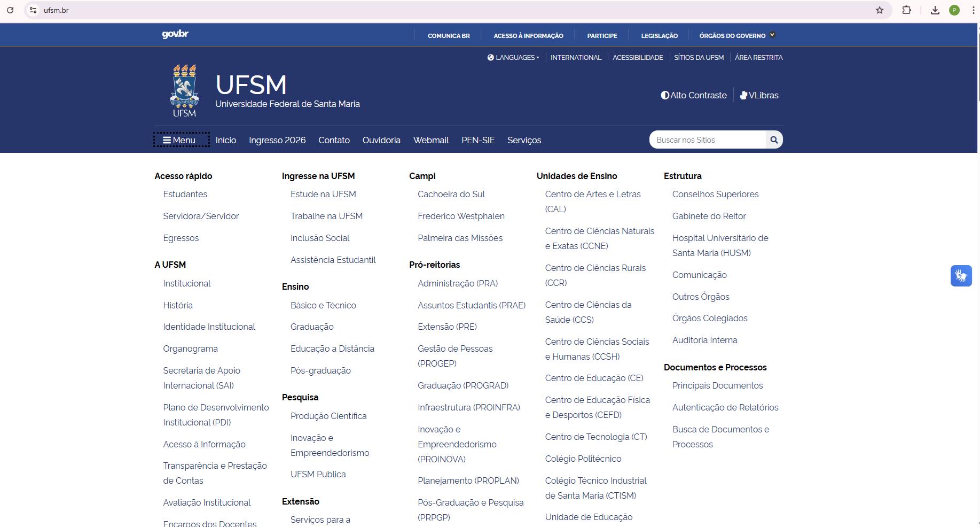
Task: Open the VLibras floating accessibility widget
Action: pos(961,276)
